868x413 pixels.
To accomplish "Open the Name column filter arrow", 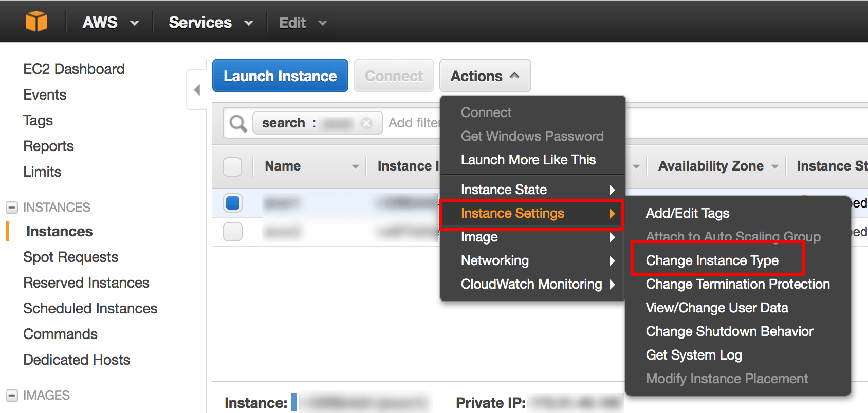I will 355,166.
